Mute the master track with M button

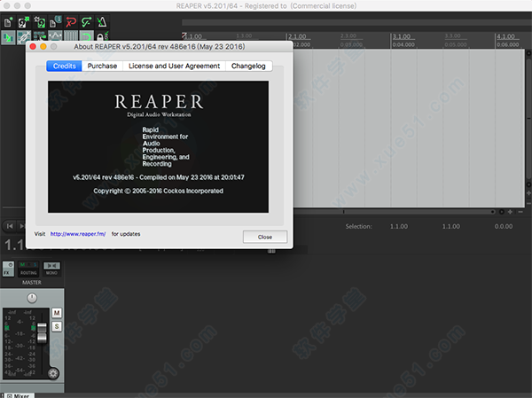[57, 313]
